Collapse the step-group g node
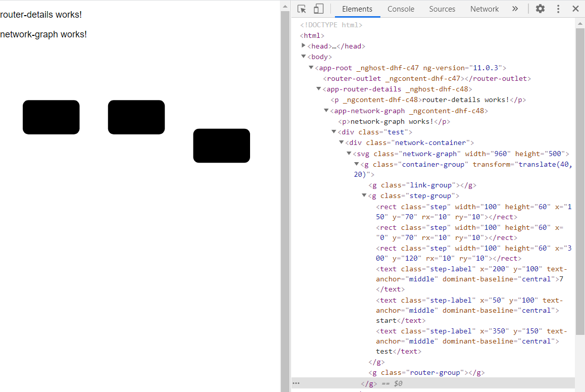This screenshot has width=585, height=392. point(364,195)
